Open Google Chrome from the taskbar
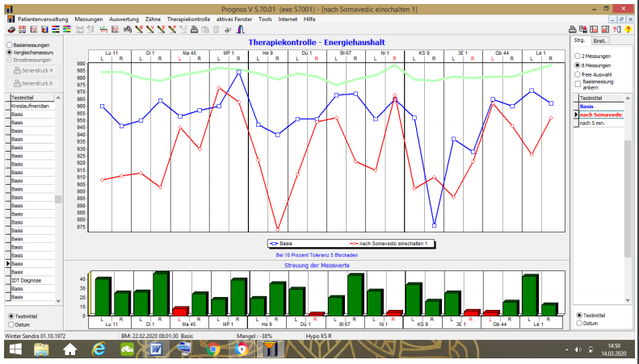The image size is (639, 364). click(x=213, y=349)
